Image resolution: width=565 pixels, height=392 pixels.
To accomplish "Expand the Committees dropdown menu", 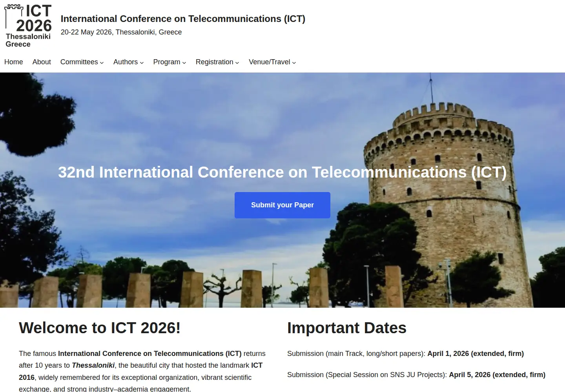I will (82, 62).
